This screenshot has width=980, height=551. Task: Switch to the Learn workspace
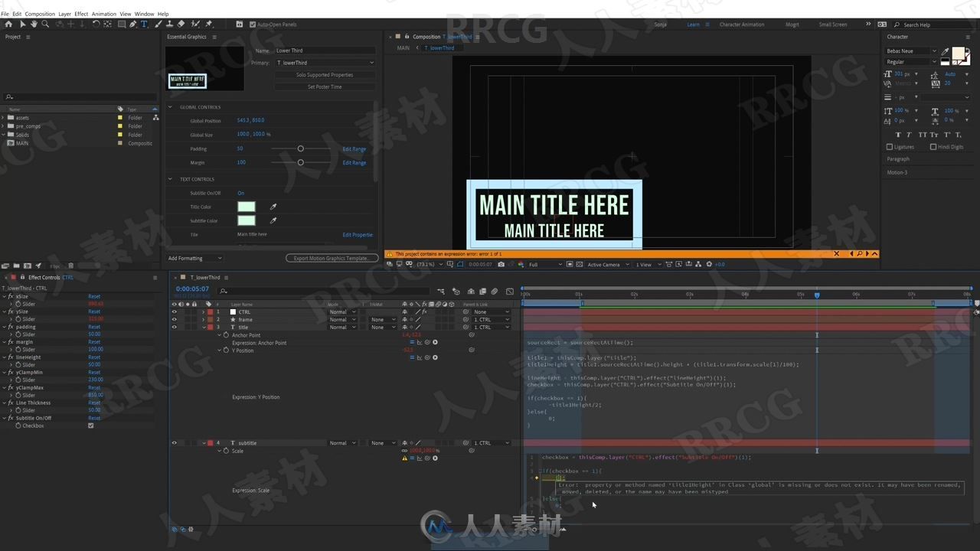[693, 24]
